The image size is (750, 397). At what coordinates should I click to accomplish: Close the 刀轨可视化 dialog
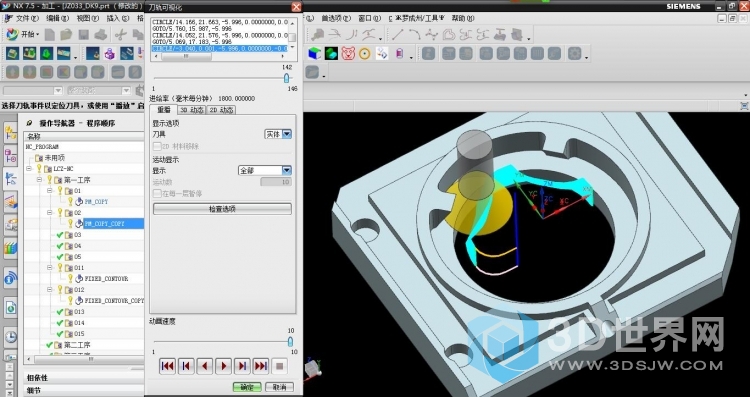(x=296, y=6)
